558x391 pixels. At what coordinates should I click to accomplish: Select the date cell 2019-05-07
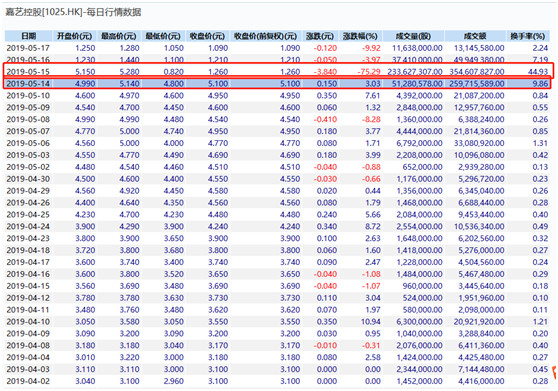click(28, 131)
